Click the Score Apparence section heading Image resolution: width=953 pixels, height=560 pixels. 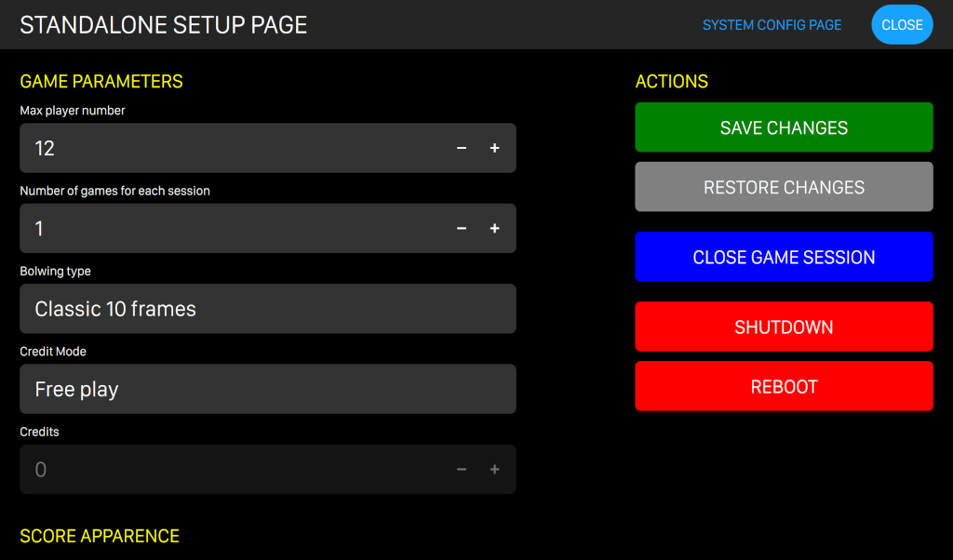click(x=100, y=537)
